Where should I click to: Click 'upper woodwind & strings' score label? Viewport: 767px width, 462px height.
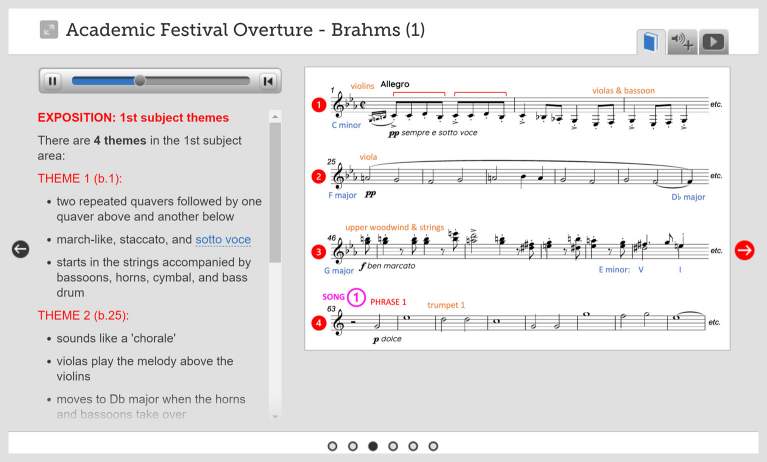(x=395, y=228)
